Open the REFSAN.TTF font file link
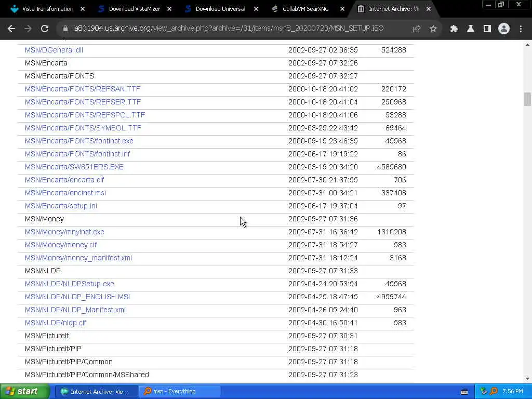The height and width of the screenshot is (399, 532). 83,89
